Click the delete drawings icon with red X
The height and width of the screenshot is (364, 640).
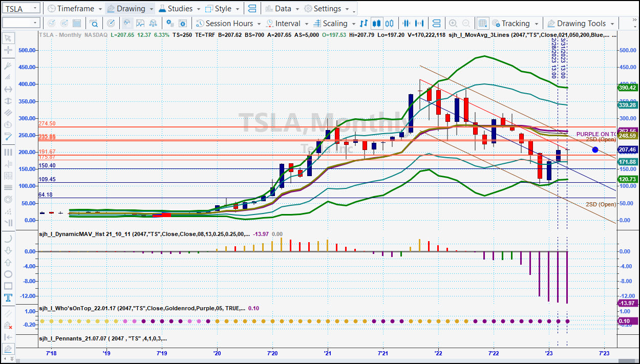[x=8, y=325]
